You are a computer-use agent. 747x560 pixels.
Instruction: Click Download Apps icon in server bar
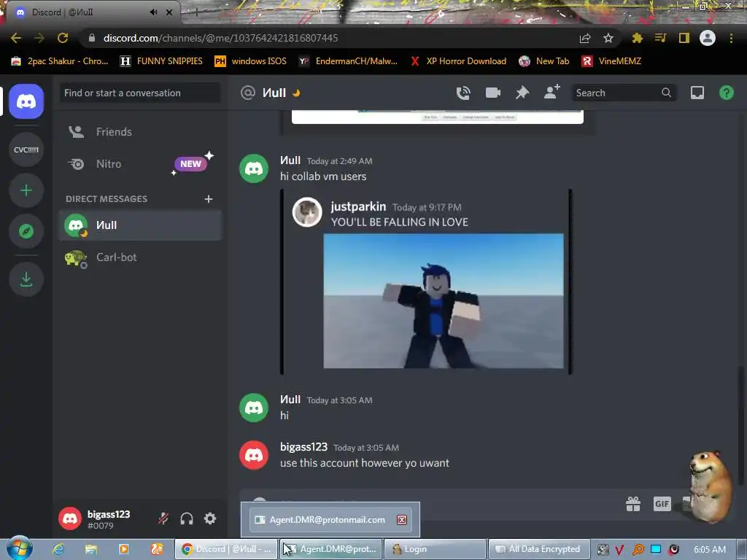click(x=26, y=279)
